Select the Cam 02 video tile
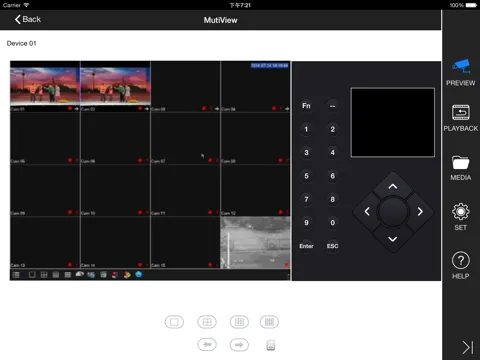 coord(115,86)
